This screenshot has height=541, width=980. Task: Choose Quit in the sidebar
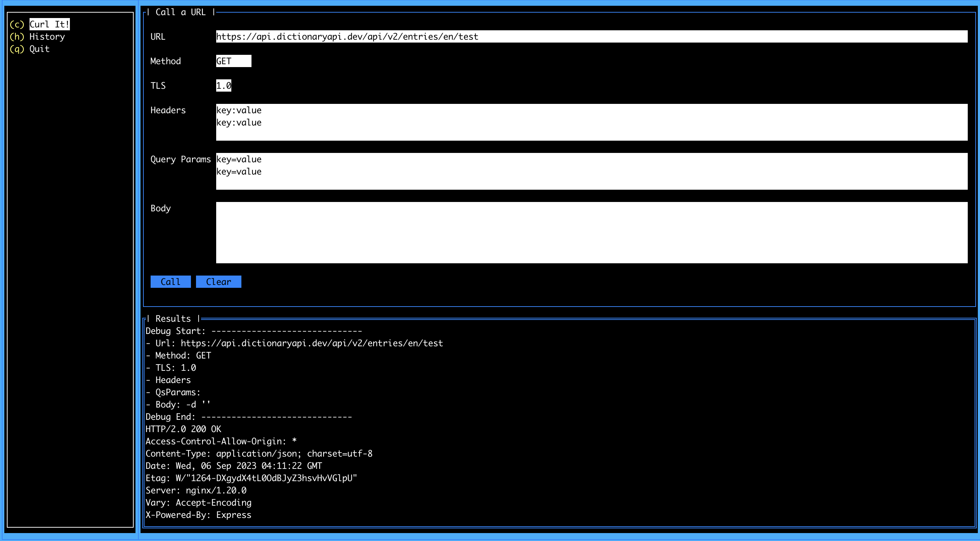[40, 49]
